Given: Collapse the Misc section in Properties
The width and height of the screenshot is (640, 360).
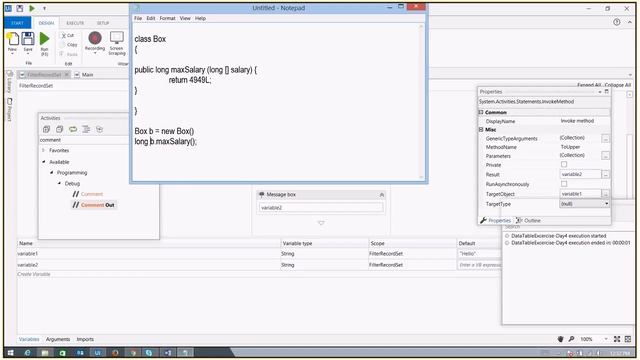Looking at the screenshot, I should pyautogui.click(x=481, y=129).
